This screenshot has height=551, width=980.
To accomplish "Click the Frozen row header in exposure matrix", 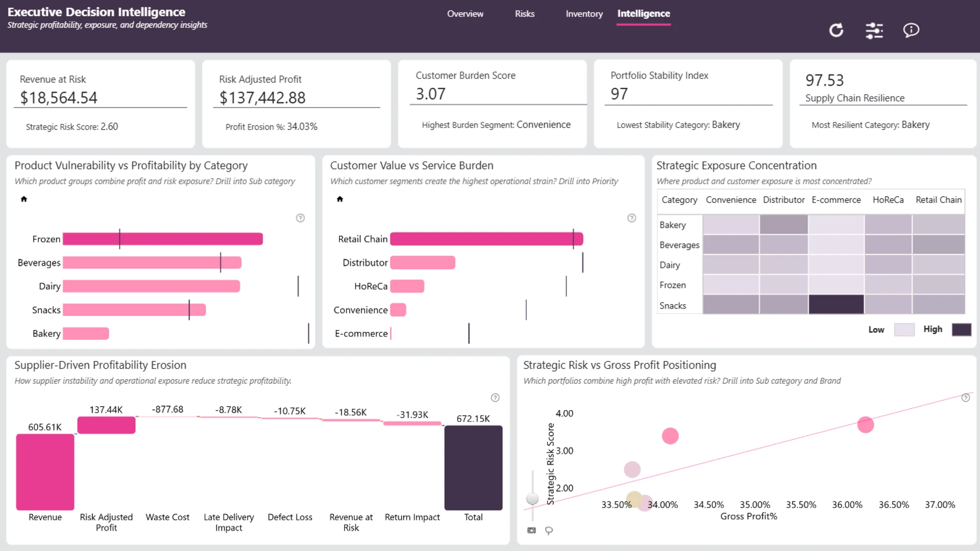I will (x=673, y=285).
